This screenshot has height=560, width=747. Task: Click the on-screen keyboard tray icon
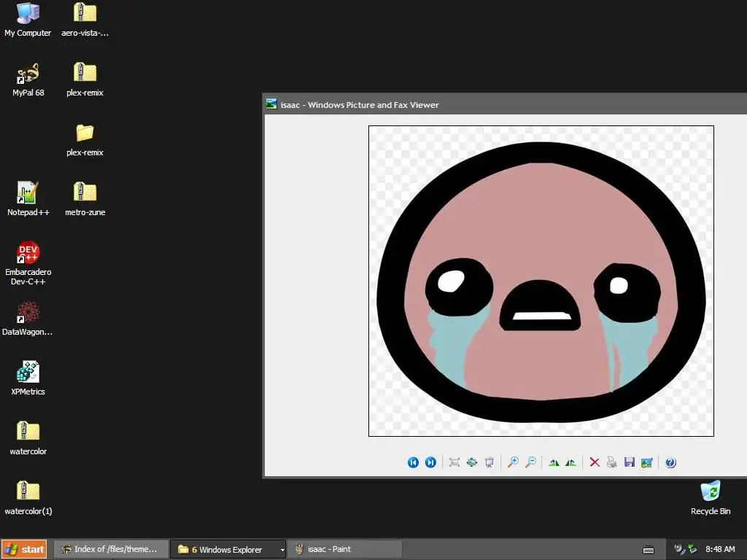click(649, 550)
